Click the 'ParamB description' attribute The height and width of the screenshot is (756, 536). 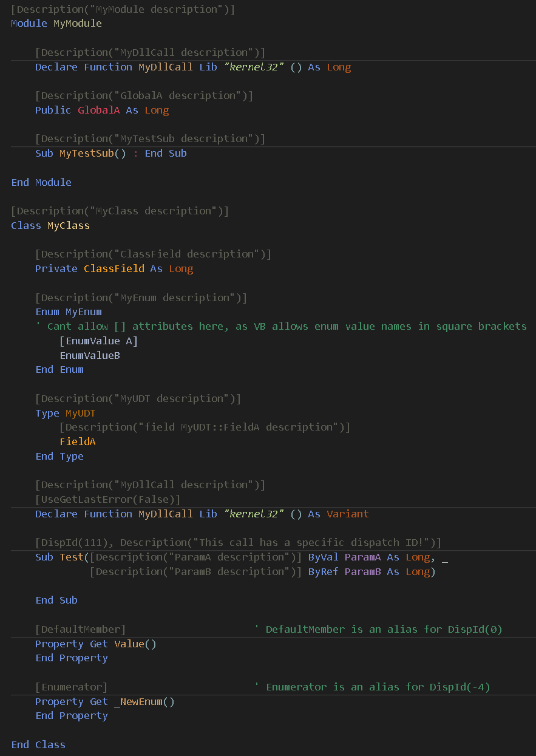point(196,572)
